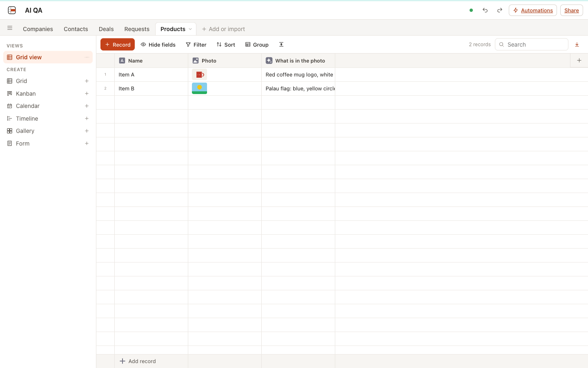Screen dimensions: 588x368
Task: Toggle the sidebar hamburger menu
Action: click(10, 28)
